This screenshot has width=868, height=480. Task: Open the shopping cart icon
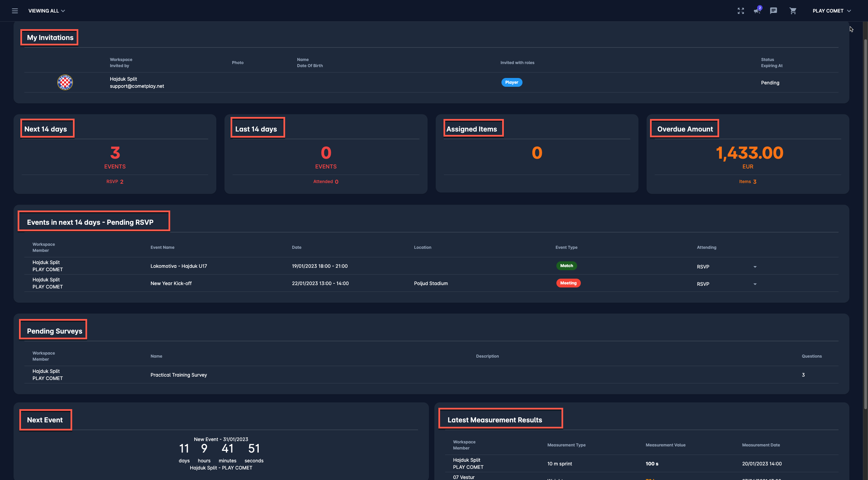pyautogui.click(x=793, y=11)
